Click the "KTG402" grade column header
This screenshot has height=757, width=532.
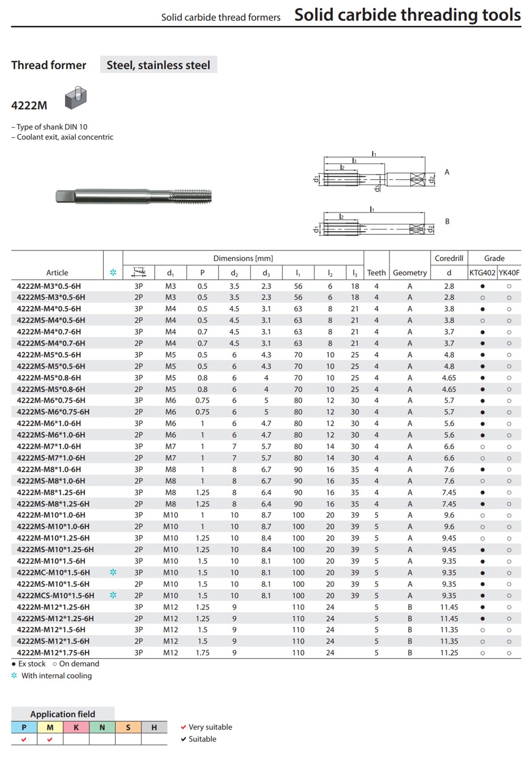coord(482,273)
